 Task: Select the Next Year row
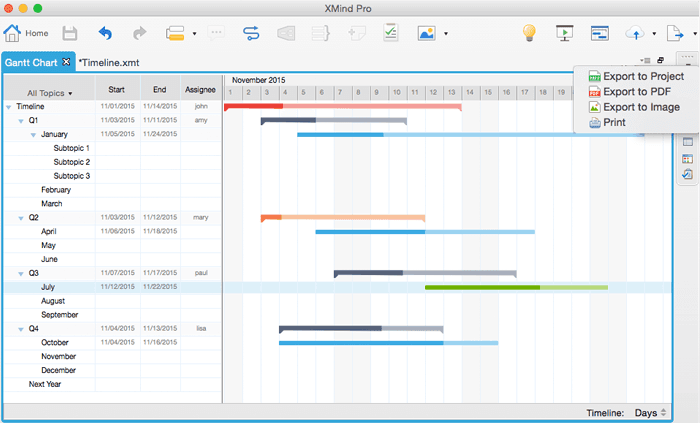(113, 384)
